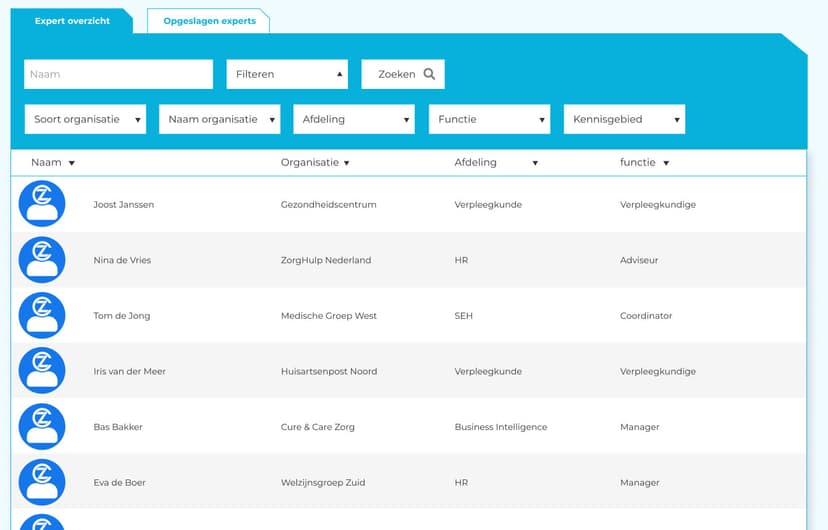
Task: Click Gezondheidscentrum organisation cell
Action: point(328,205)
